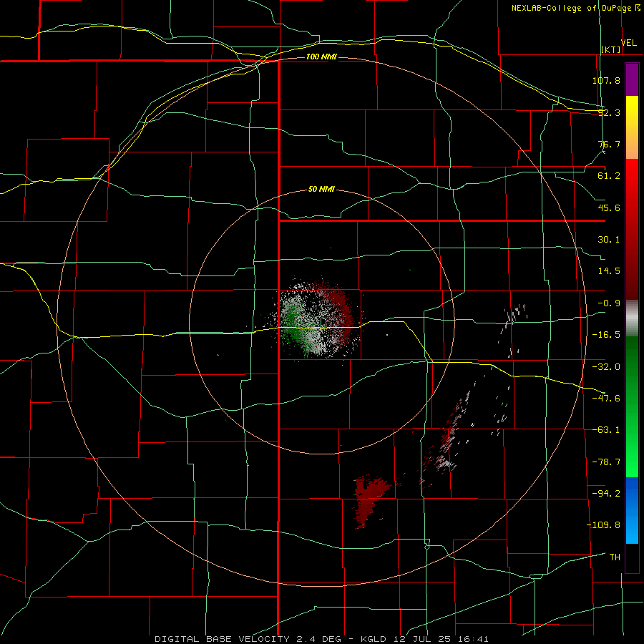Select the -16.5 legend value
The width and height of the screenshot is (644, 644).
[x=606, y=335]
